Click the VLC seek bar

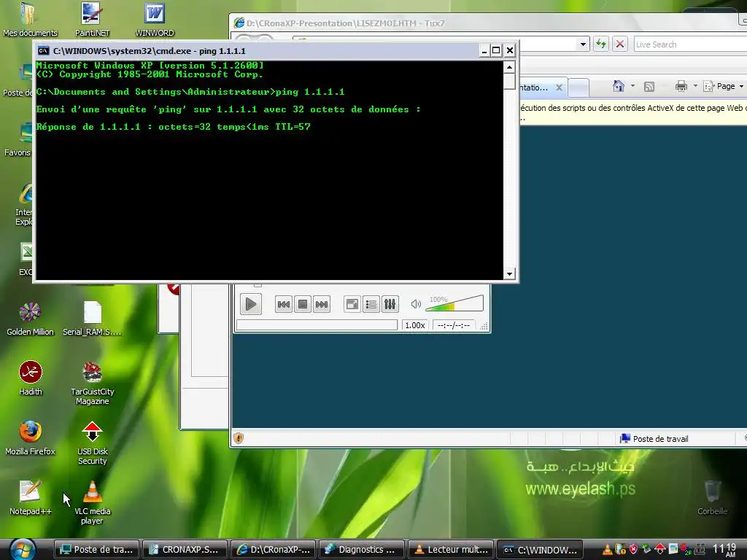317,325
